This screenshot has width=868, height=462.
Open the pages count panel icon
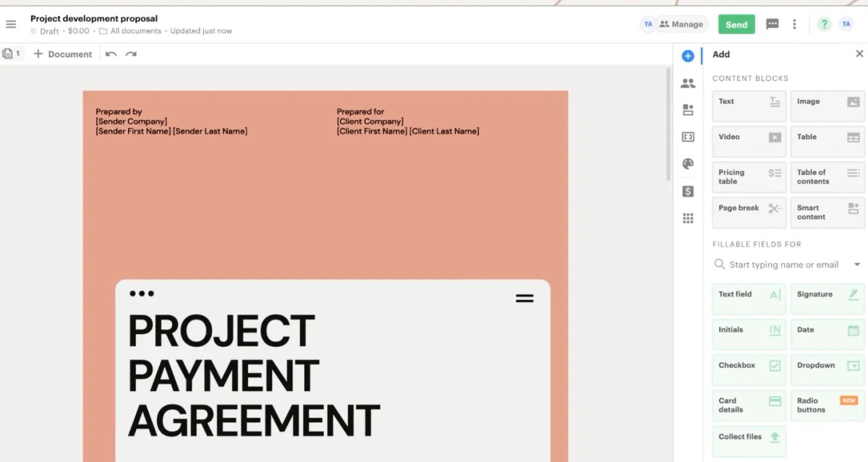[12, 54]
